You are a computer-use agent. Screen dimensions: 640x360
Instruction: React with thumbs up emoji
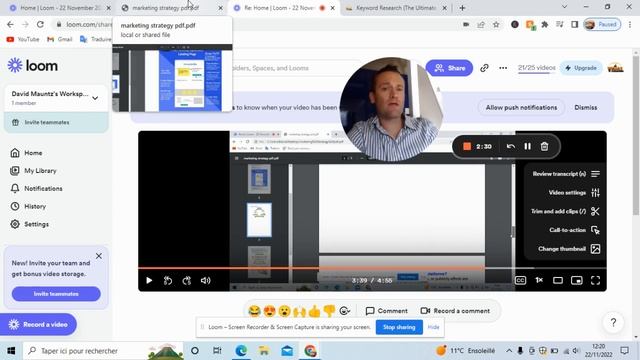tap(314, 311)
